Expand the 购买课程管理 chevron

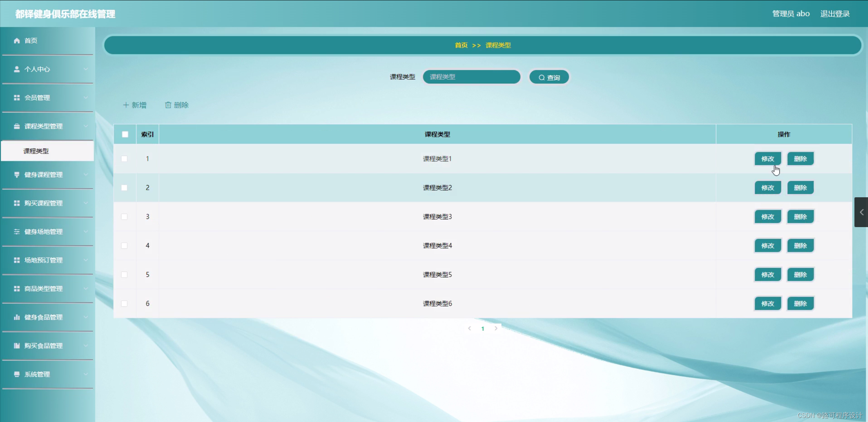[x=86, y=203]
